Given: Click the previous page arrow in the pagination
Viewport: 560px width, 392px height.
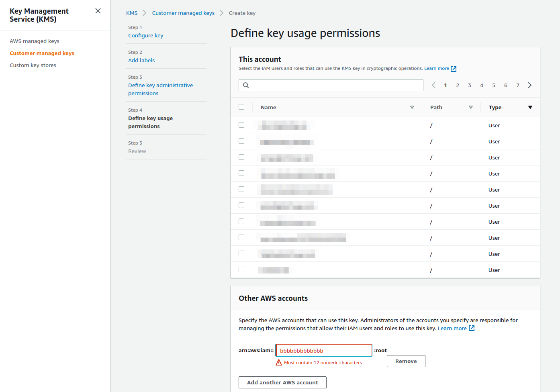Looking at the screenshot, I should pos(433,85).
